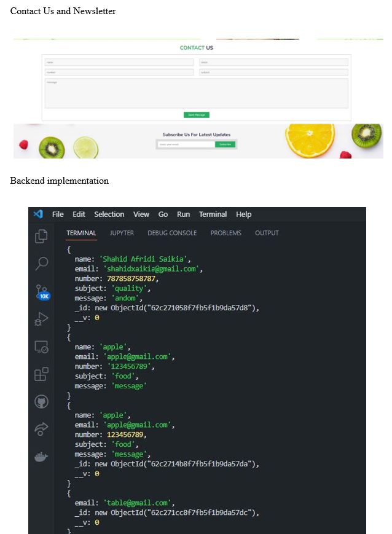
Task: Switch to the OUTPUT tab
Action: 267,233
